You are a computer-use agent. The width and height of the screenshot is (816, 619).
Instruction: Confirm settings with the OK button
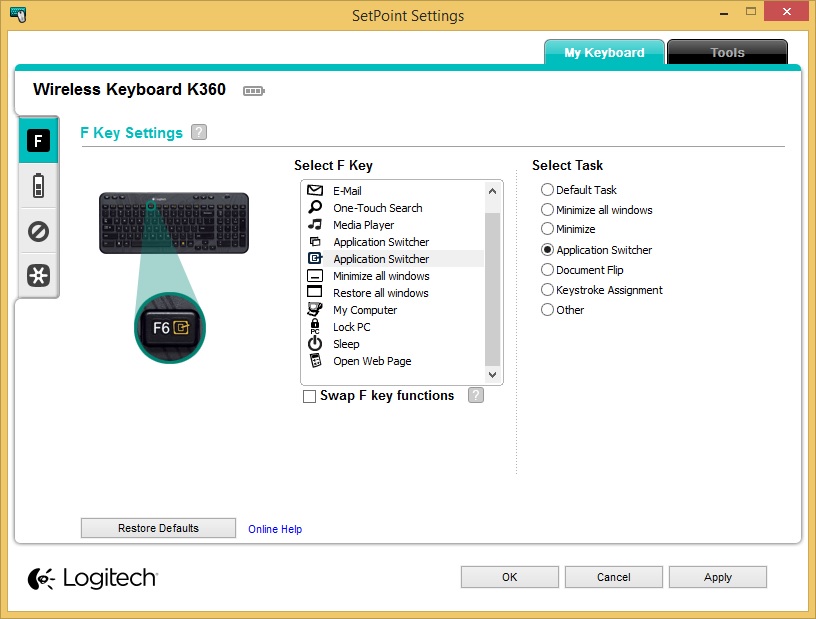pos(509,577)
